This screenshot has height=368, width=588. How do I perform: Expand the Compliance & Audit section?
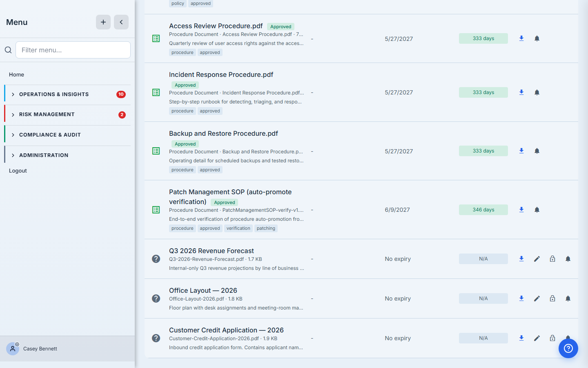pyautogui.click(x=13, y=135)
